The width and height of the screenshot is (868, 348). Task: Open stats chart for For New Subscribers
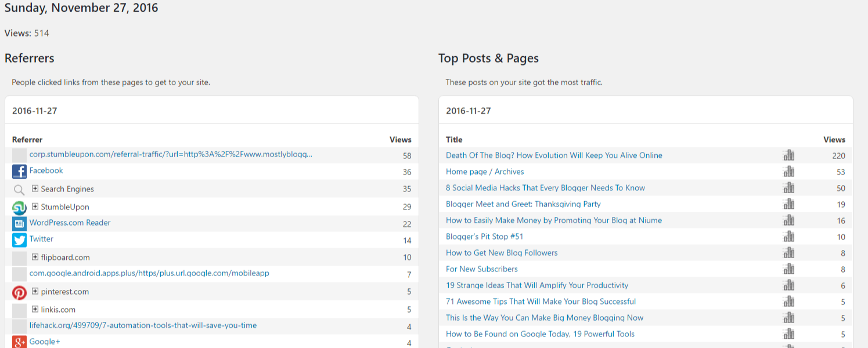[788, 269]
